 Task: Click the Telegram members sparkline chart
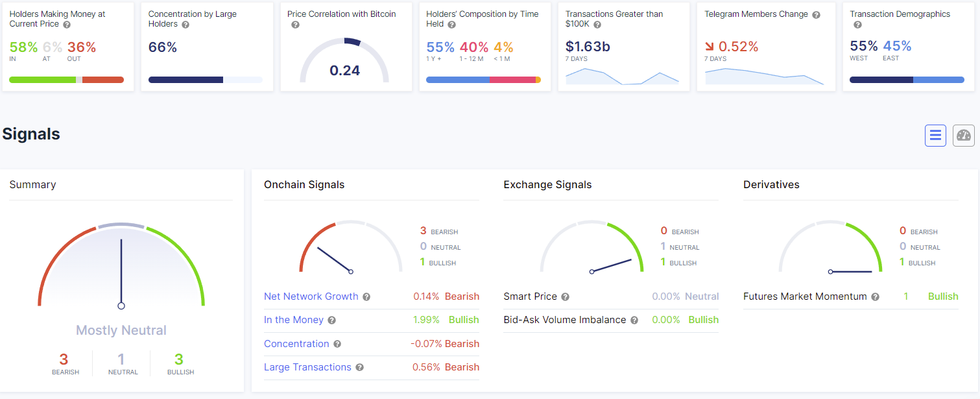coord(764,76)
